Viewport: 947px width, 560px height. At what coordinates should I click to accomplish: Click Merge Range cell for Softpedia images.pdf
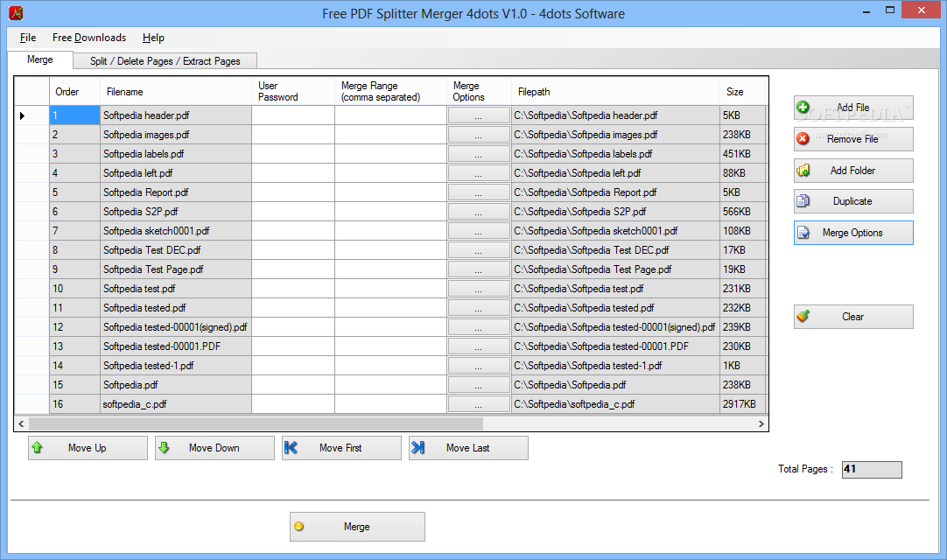390,135
